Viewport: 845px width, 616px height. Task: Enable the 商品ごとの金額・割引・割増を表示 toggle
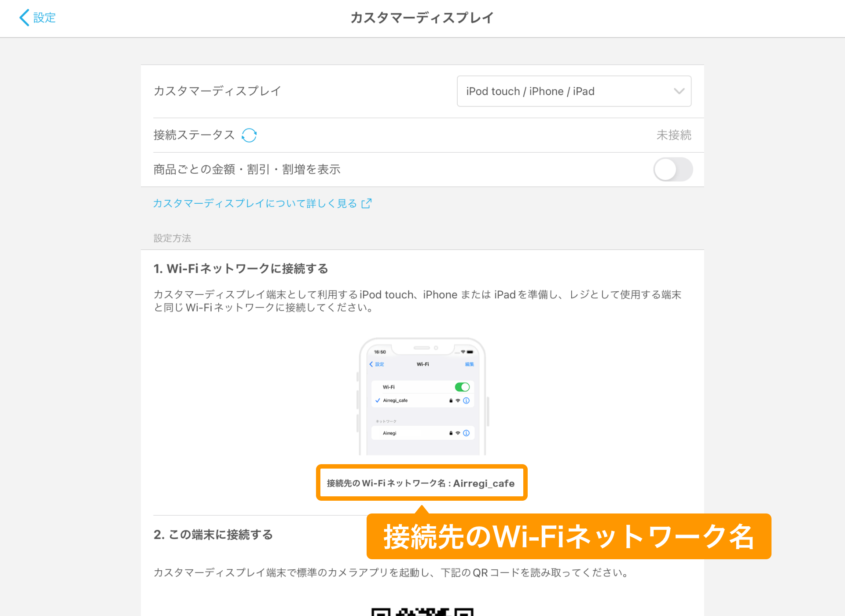tap(673, 169)
